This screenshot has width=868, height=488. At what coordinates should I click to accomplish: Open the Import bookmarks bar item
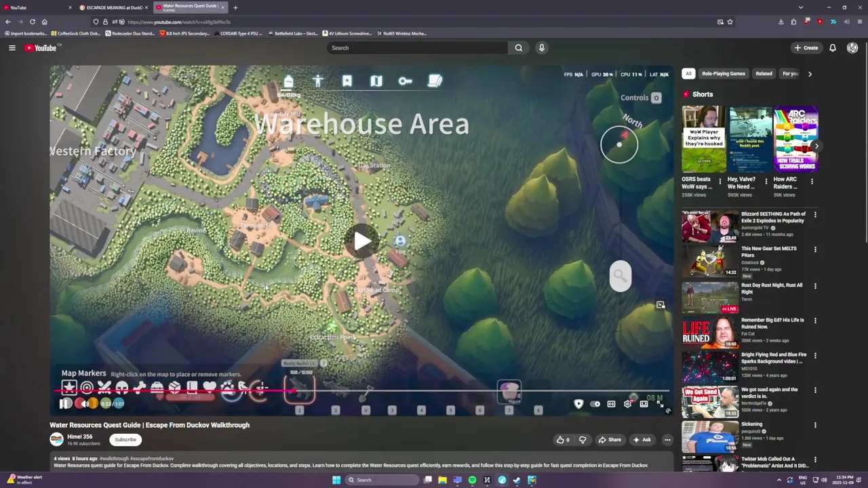[x=25, y=33]
